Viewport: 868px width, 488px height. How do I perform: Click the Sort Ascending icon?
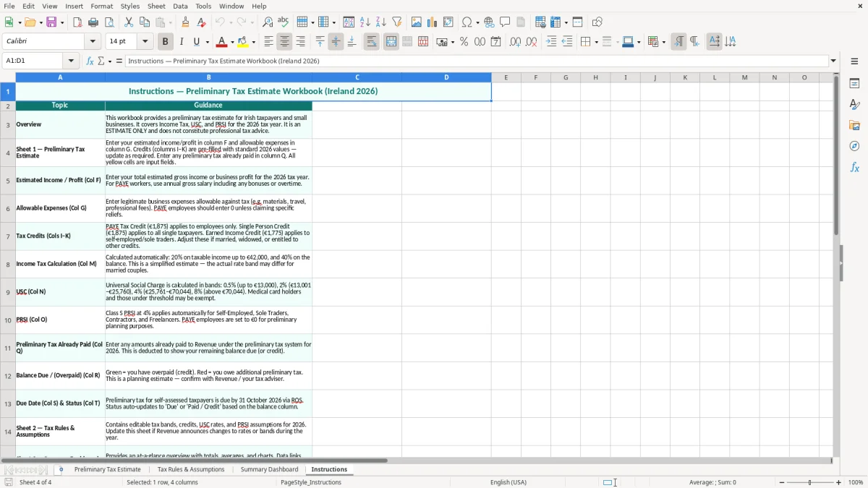tap(365, 22)
